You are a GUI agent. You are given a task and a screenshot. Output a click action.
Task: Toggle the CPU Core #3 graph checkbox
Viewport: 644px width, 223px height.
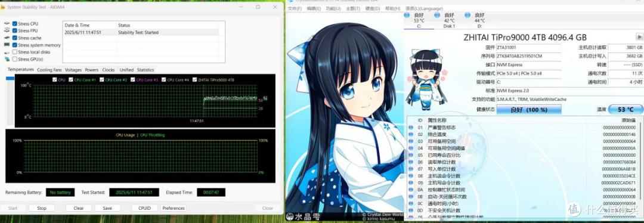133,80
